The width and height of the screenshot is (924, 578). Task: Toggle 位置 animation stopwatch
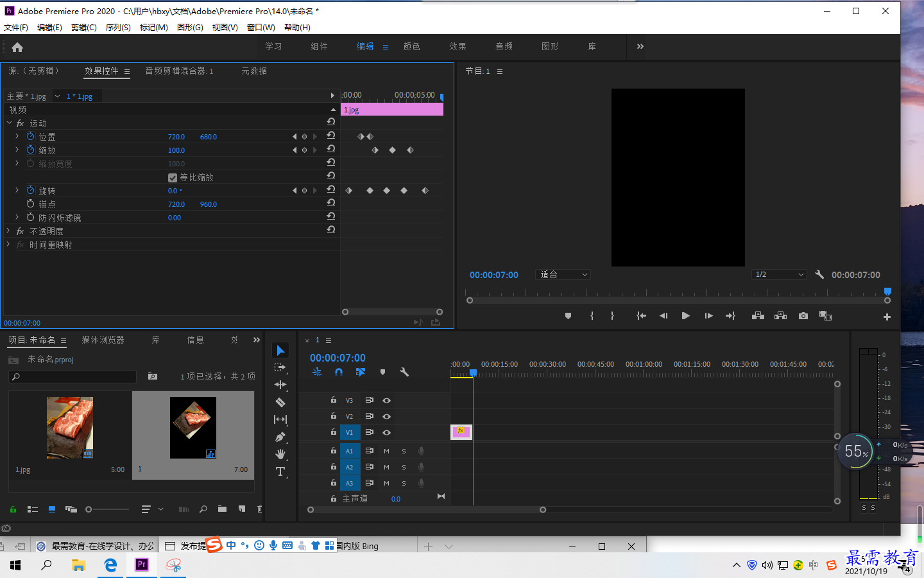(x=30, y=136)
